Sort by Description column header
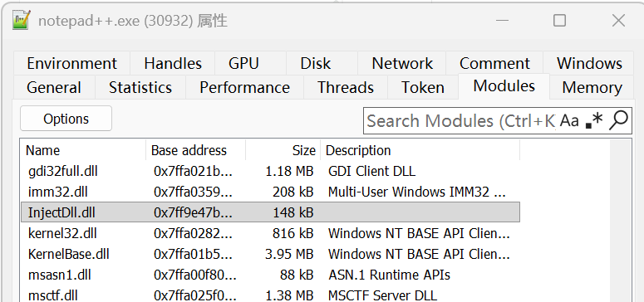This screenshot has height=302, width=644. pos(420,150)
